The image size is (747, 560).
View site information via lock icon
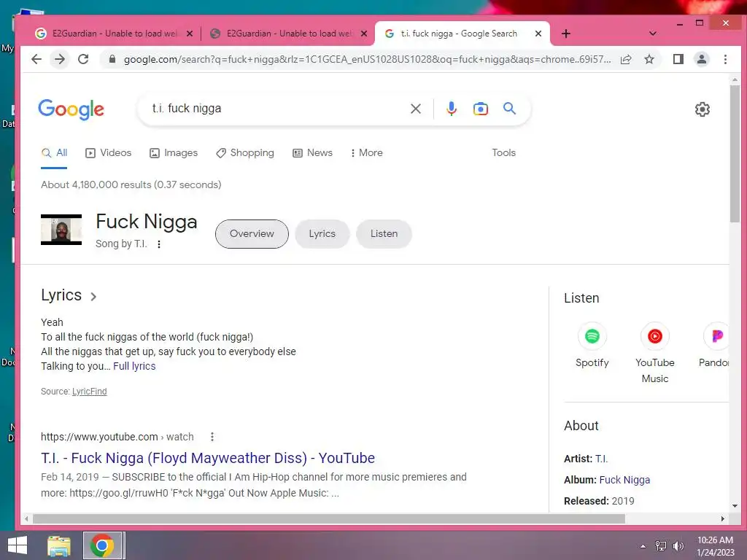pyautogui.click(x=112, y=59)
